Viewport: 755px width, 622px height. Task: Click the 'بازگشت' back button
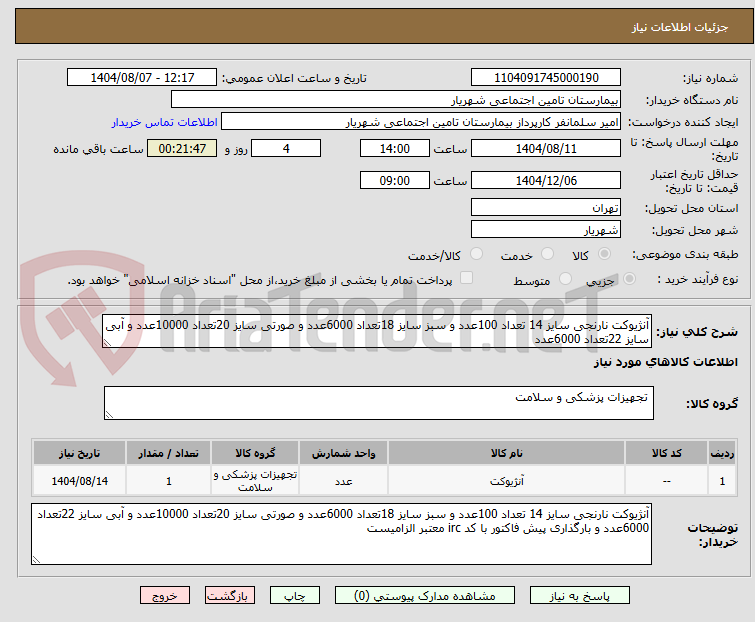point(229,595)
